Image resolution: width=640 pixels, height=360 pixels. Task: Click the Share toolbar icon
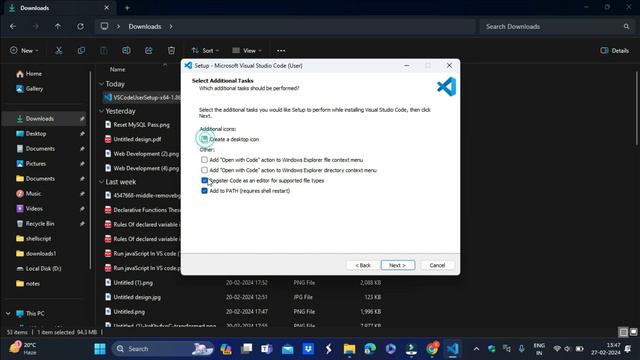click(x=149, y=51)
